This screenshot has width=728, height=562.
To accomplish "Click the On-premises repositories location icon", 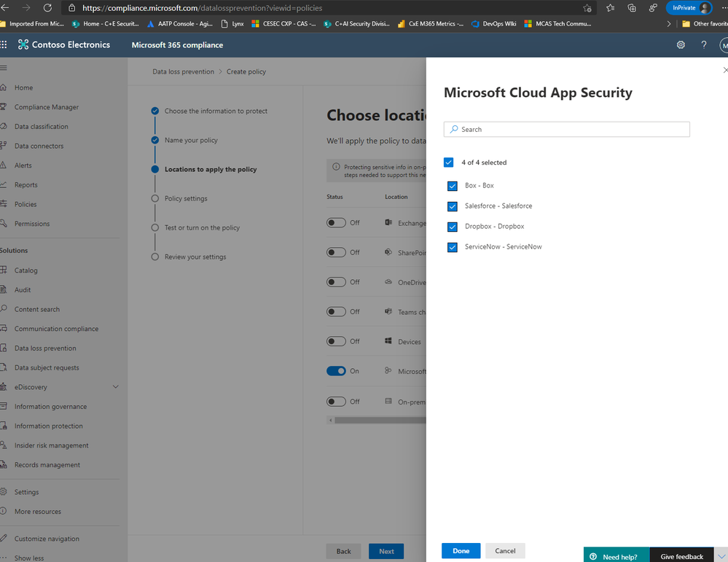I will (x=388, y=402).
